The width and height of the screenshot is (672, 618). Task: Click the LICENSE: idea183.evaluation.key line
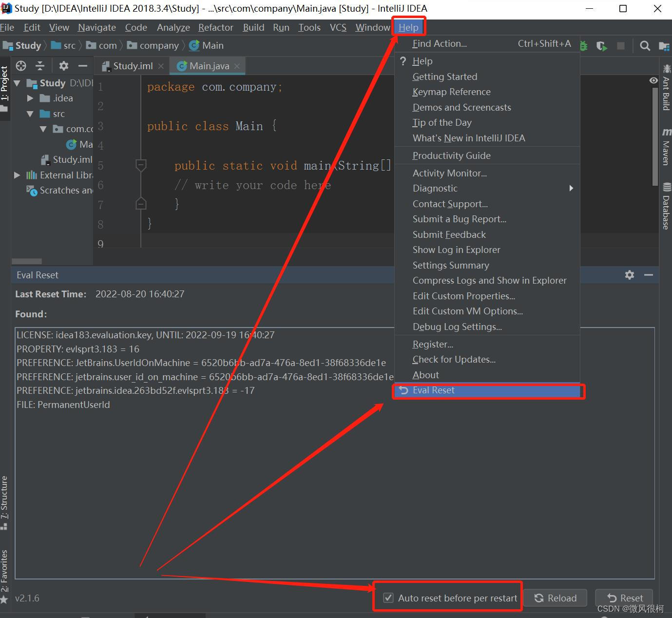(146, 335)
